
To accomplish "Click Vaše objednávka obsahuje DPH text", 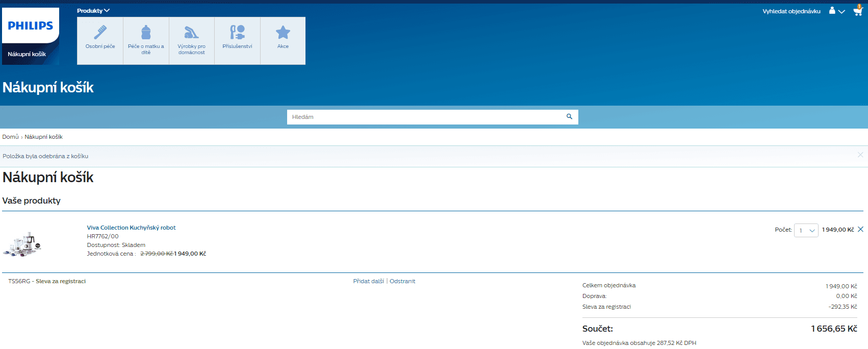I will click(x=639, y=343).
